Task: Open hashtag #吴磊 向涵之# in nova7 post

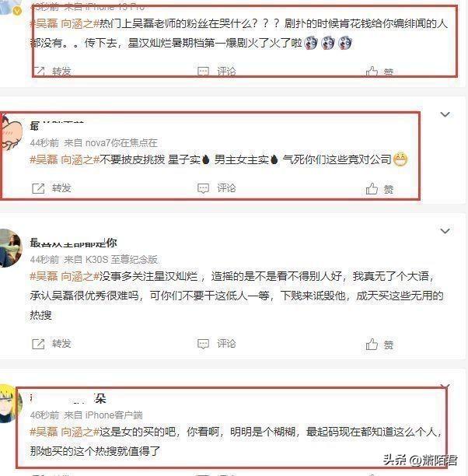Action: (65, 159)
